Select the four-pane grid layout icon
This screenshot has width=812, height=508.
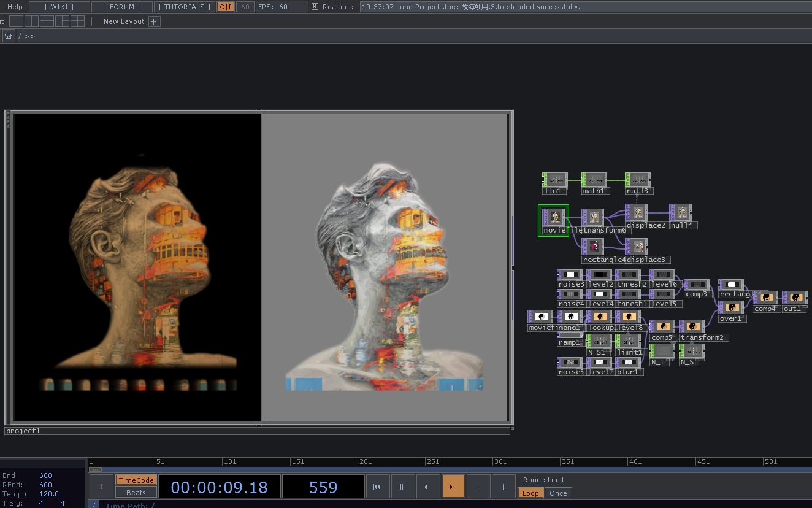click(78, 21)
